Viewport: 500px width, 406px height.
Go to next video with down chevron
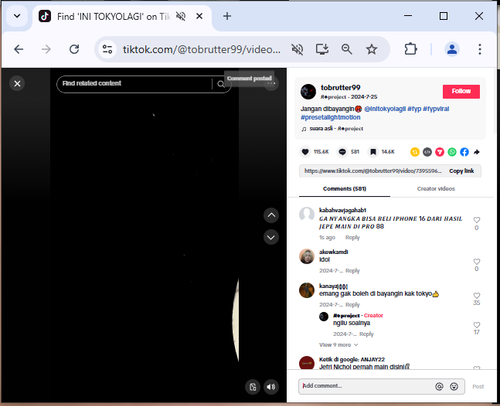point(271,237)
